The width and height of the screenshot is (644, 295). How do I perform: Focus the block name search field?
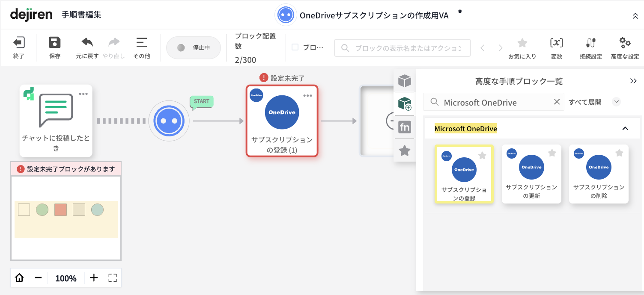click(x=402, y=48)
